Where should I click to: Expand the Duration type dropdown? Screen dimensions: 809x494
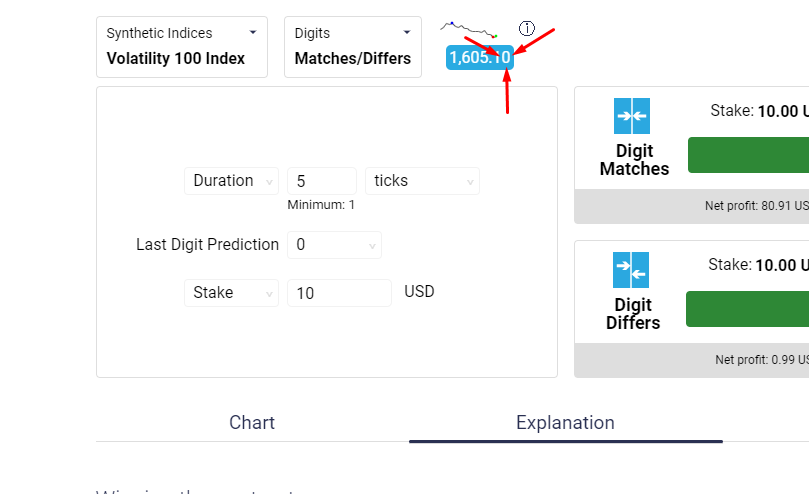231,181
